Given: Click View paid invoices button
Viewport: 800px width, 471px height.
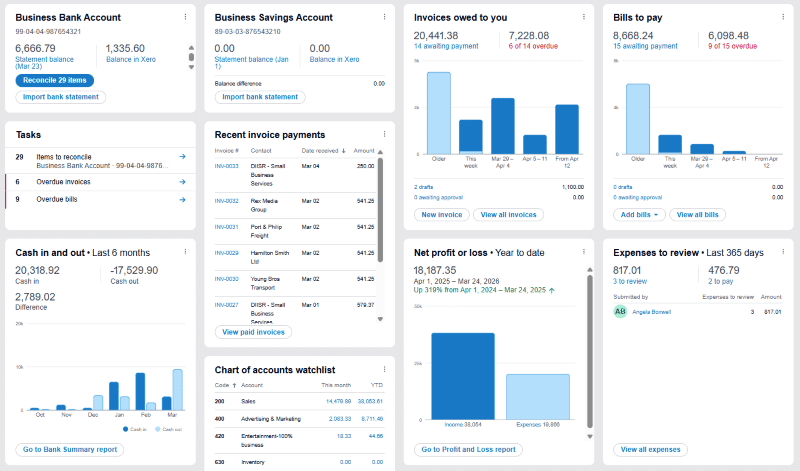Looking at the screenshot, I should point(254,332).
